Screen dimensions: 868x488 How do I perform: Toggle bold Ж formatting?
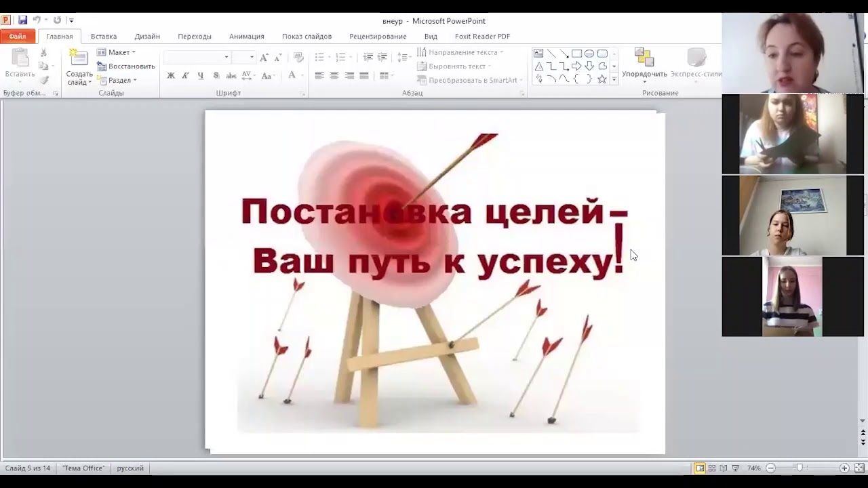171,75
